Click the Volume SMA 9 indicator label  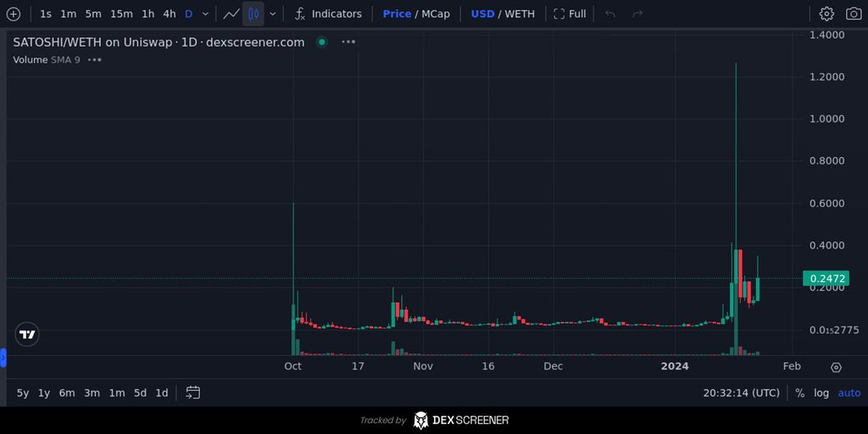pos(47,60)
